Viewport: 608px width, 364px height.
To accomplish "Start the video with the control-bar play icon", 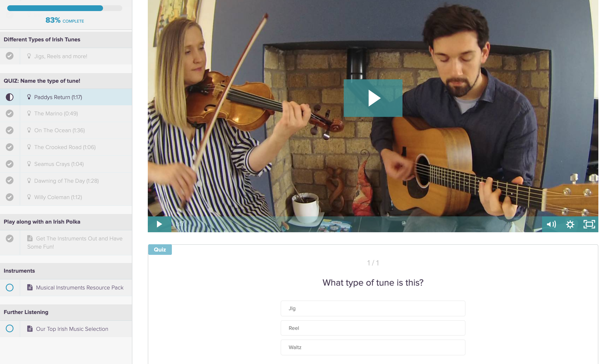I will [159, 224].
